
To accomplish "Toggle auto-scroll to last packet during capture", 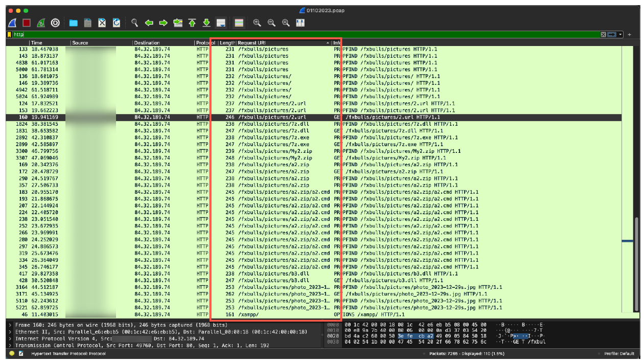I will click(x=221, y=23).
